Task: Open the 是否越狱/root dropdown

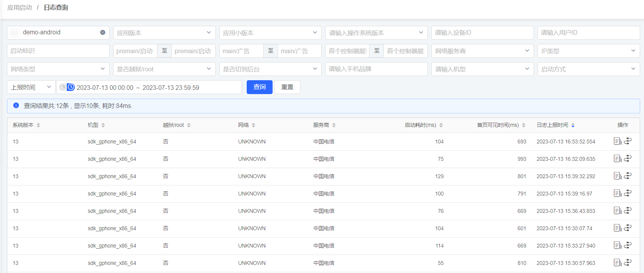Action: (x=164, y=69)
